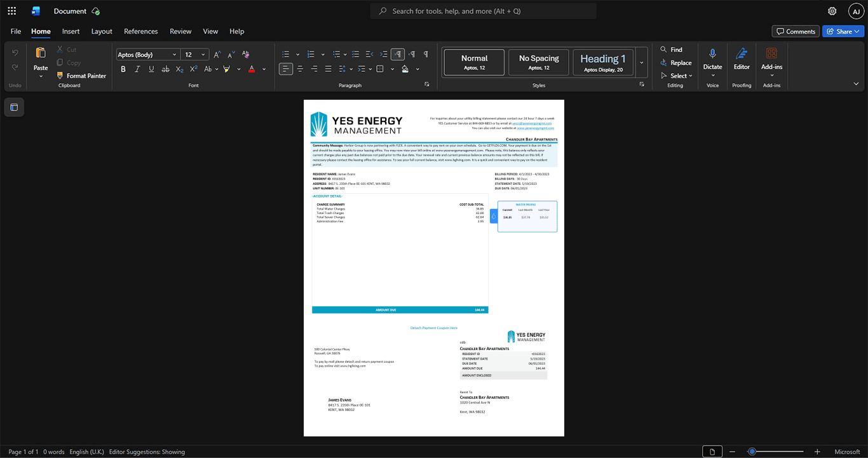Toggle align left paragraph button
Screen dimensions: 868x458
point(286,69)
